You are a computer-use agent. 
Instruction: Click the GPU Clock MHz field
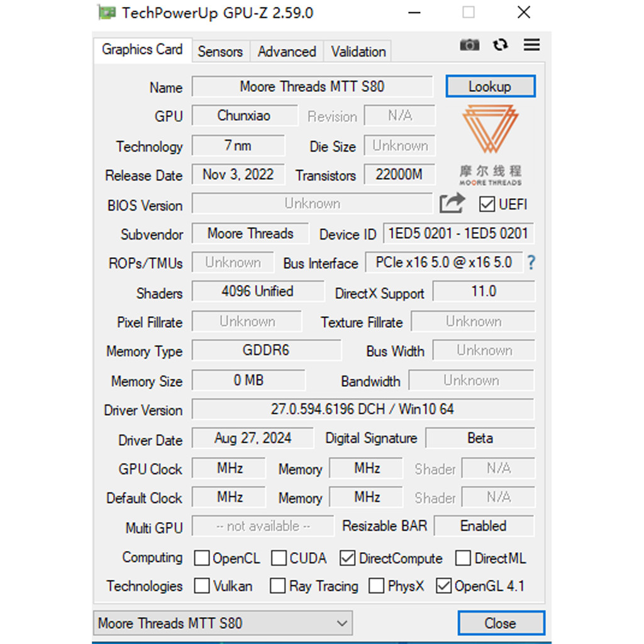[229, 468]
